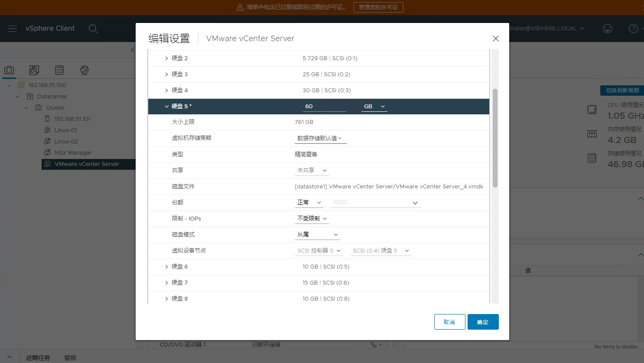
Task: Switch to VMs and Templates view icon
Action: coord(34,70)
